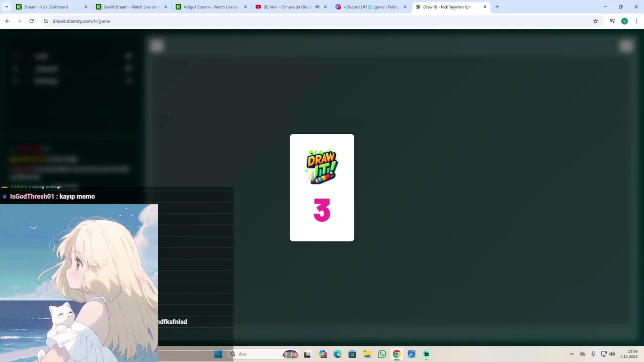Close the Discord tab

pyautogui.click(x=405, y=7)
